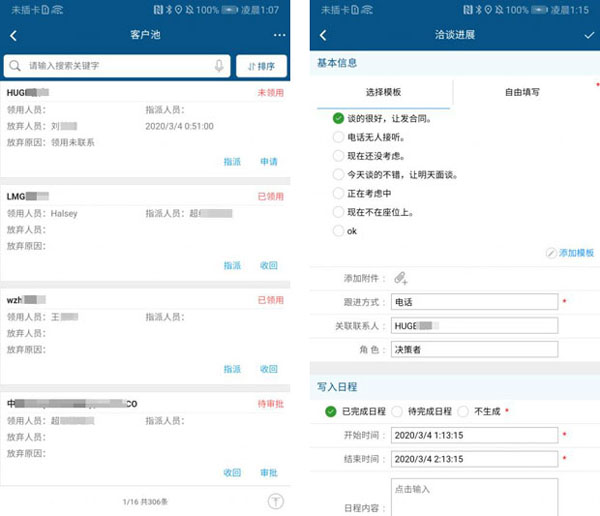
Task: Select the 电话无人接听 template option
Action: [338, 137]
